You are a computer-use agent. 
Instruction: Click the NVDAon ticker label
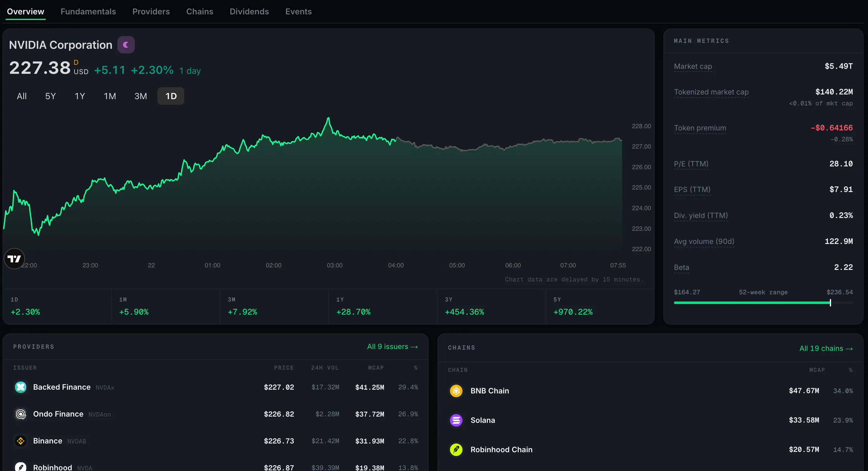100,414
